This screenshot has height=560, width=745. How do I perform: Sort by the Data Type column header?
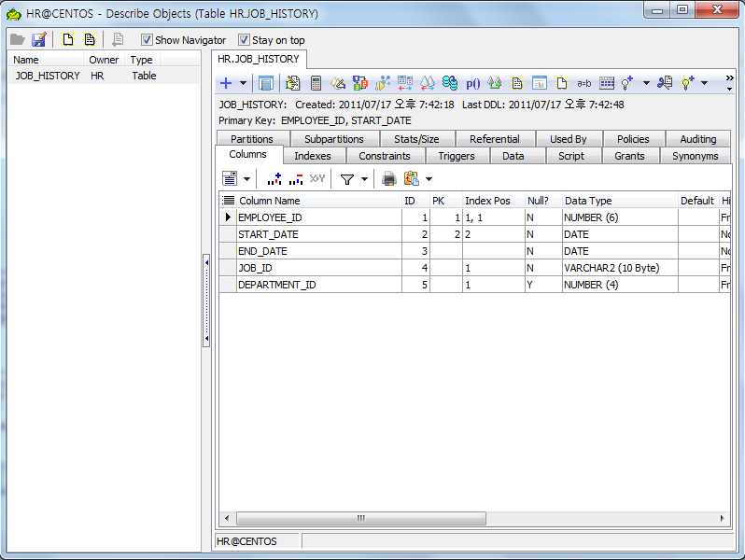point(588,201)
